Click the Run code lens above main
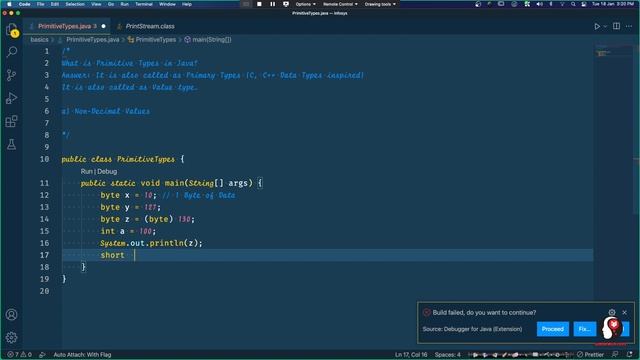The image size is (640, 360). (x=86, y=171)
